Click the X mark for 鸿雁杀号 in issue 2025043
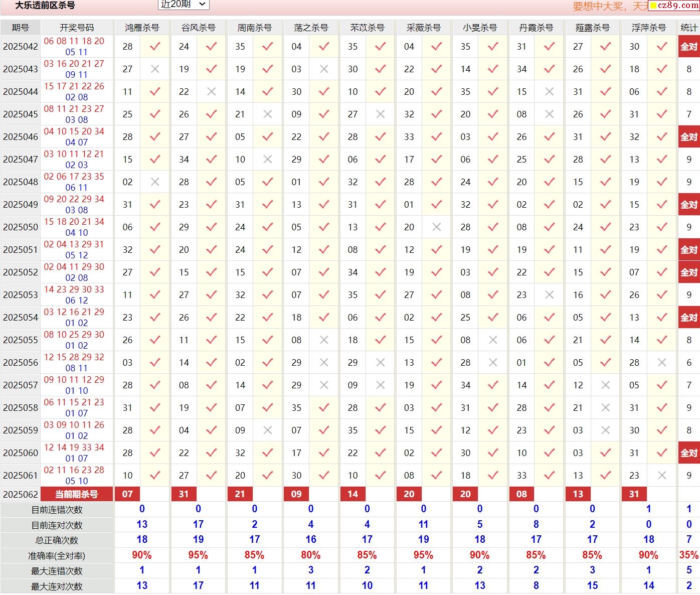This screenshot has height=595, width=700. coord(155,69)
